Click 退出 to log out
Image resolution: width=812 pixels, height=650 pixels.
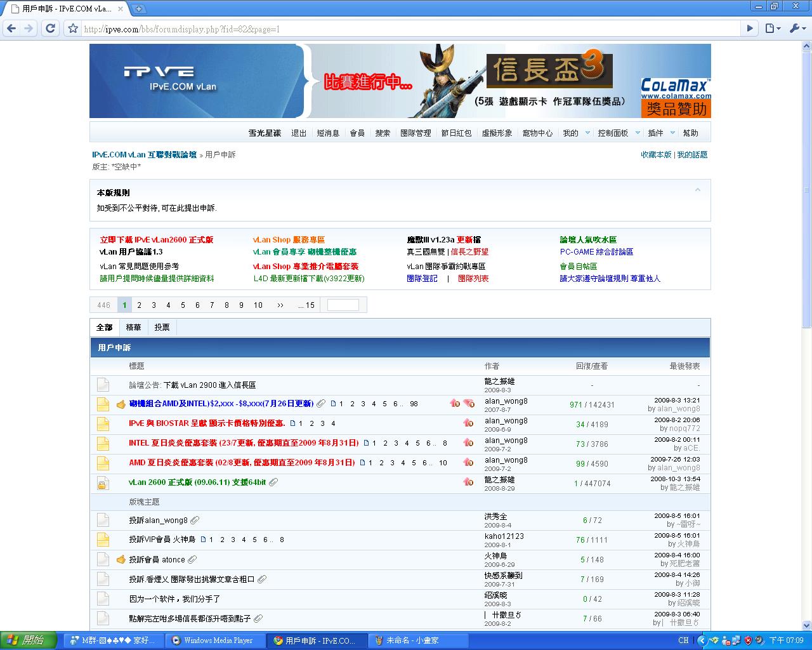tap(299, 133)
